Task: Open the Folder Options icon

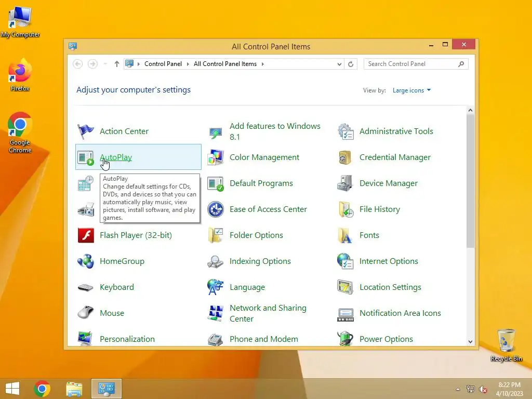Action: tap(216, 235)
